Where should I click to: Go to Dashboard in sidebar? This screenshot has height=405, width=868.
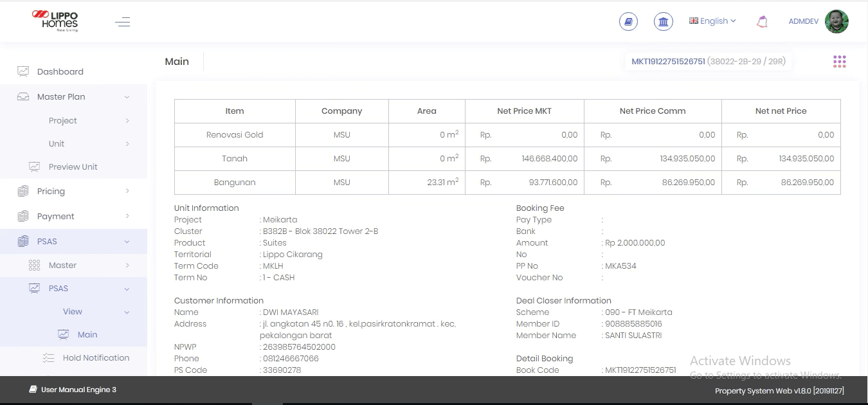pos(60,71)
